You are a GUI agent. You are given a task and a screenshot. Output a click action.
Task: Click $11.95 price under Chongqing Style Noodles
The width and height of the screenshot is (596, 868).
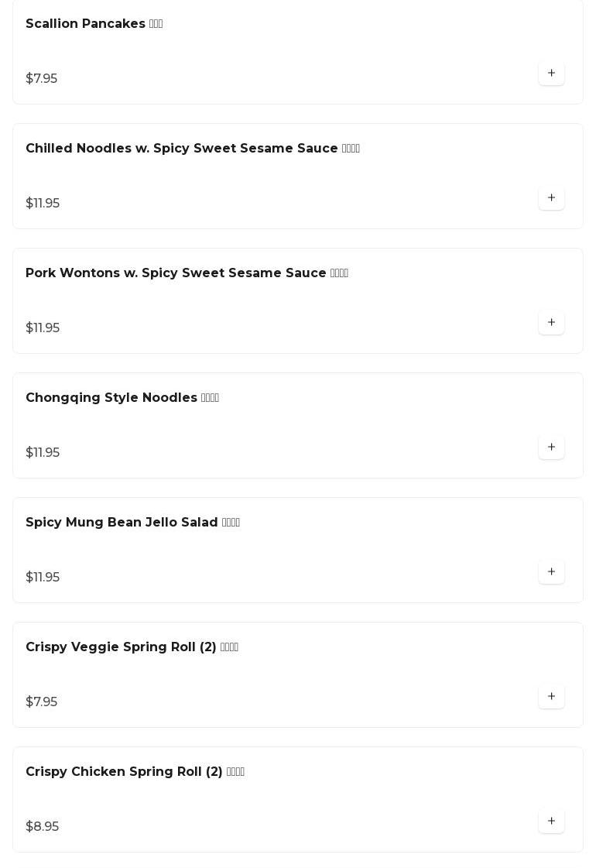(43, 453)
